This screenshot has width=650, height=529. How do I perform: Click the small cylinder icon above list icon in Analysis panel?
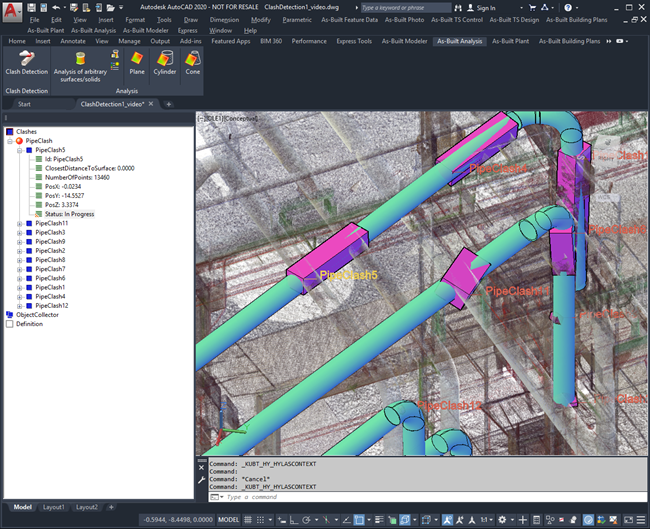tap(115, 54)
